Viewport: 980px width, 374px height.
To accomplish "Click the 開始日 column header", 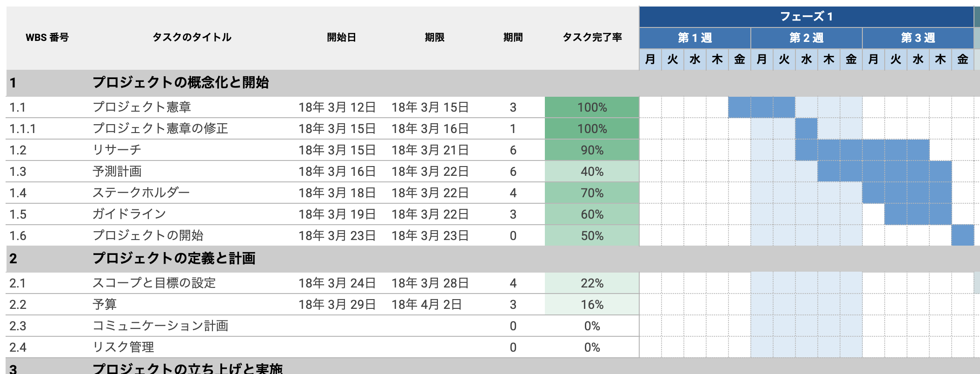I will [341, 37].
